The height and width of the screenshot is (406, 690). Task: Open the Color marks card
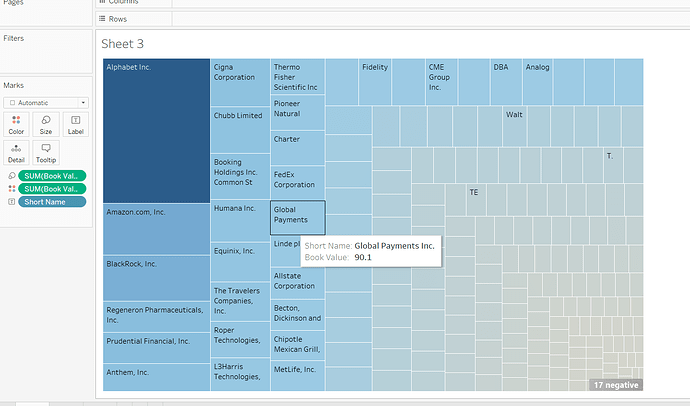[x=16, y=124]
